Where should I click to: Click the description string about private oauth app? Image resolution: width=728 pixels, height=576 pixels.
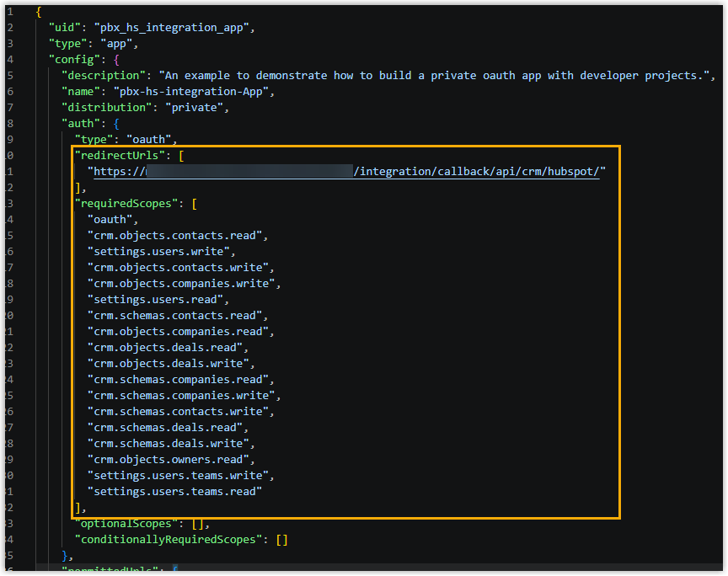[434, 76]
